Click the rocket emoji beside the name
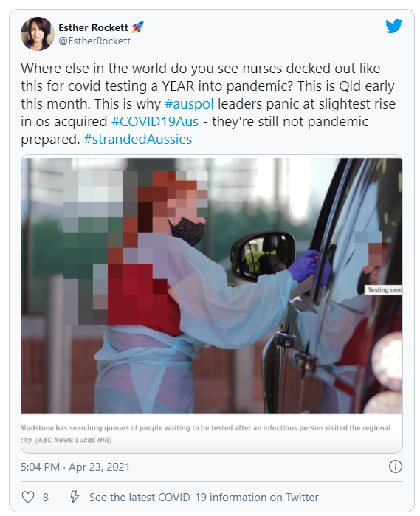This screenshot has width=420, height=516. click(x=138, y=27)
